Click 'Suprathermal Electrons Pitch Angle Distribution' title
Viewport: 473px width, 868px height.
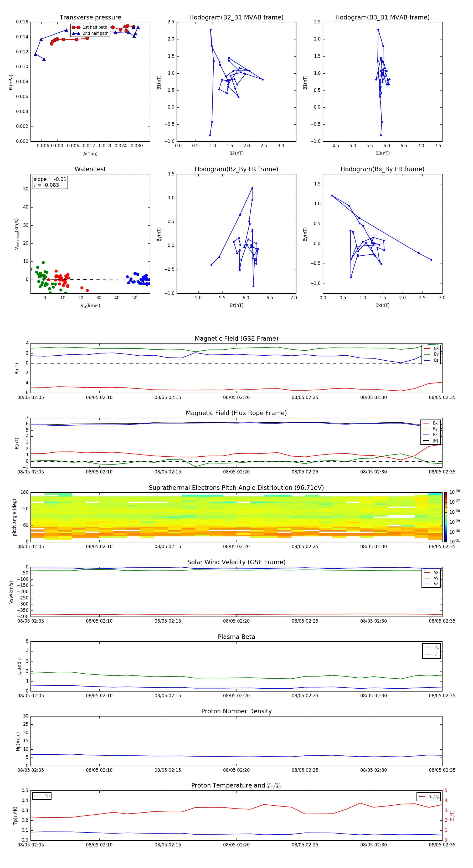[236, 488]
